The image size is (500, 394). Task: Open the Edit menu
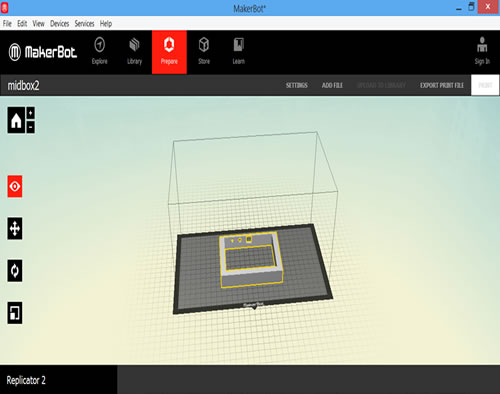[22, 24]
